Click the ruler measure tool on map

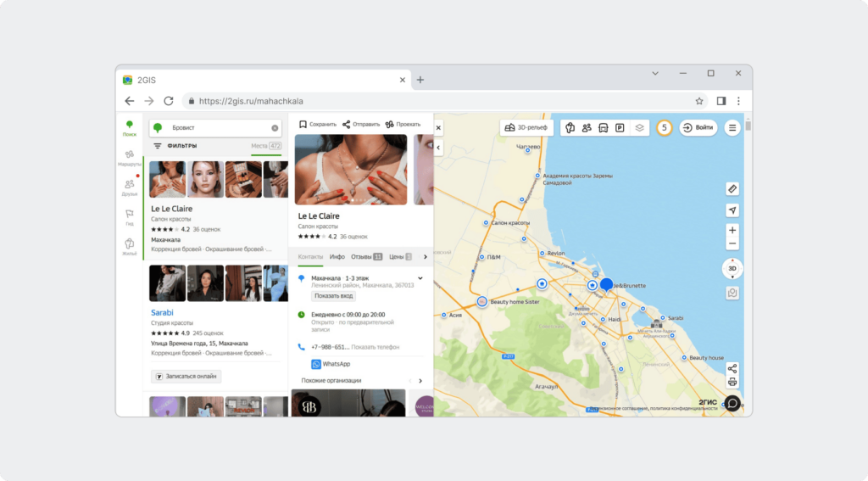pyautogui.click(x=732, y=188)
